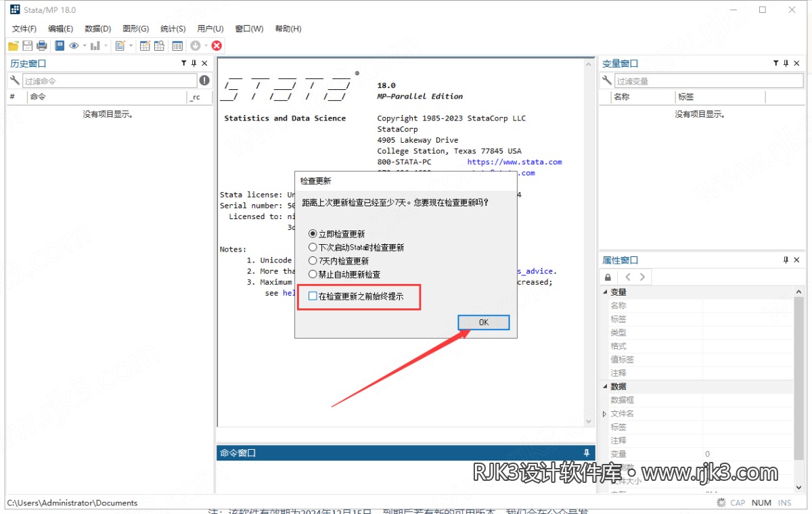
Task: Click the 命令 column header in 历史窗口
Action: pyautogui.click(x=106, y=97)
